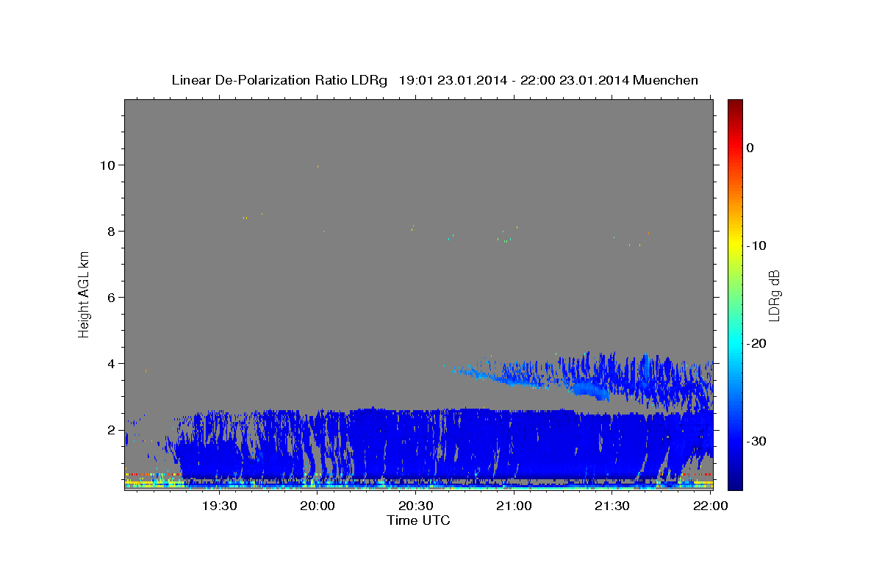
Task: Click the 22:00 time tick label
Action: (710, 506)
